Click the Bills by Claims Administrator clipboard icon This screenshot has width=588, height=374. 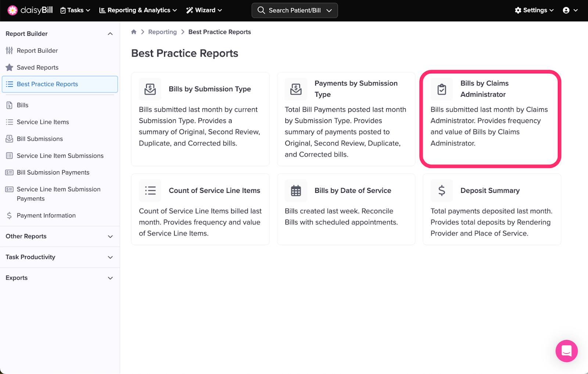point(442,89)
